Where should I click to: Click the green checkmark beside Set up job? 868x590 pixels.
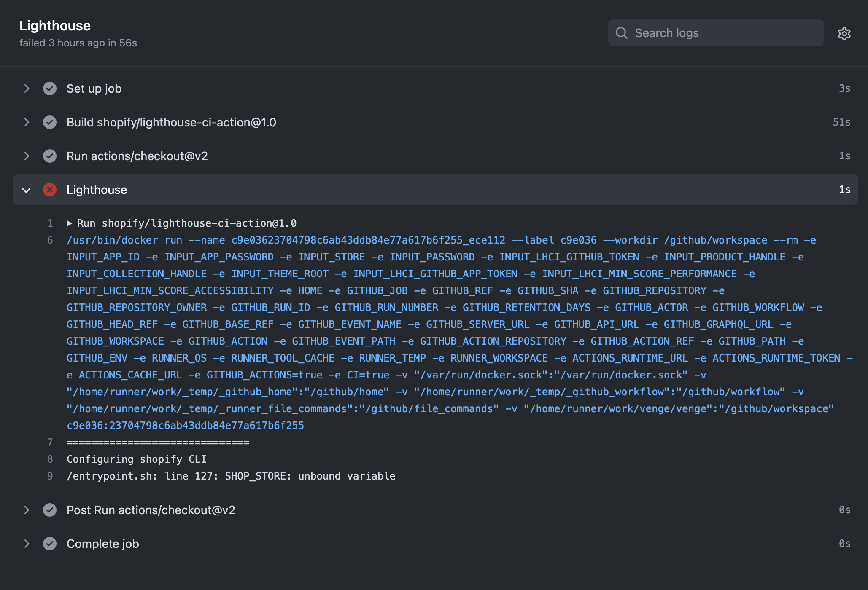point(50,88)
